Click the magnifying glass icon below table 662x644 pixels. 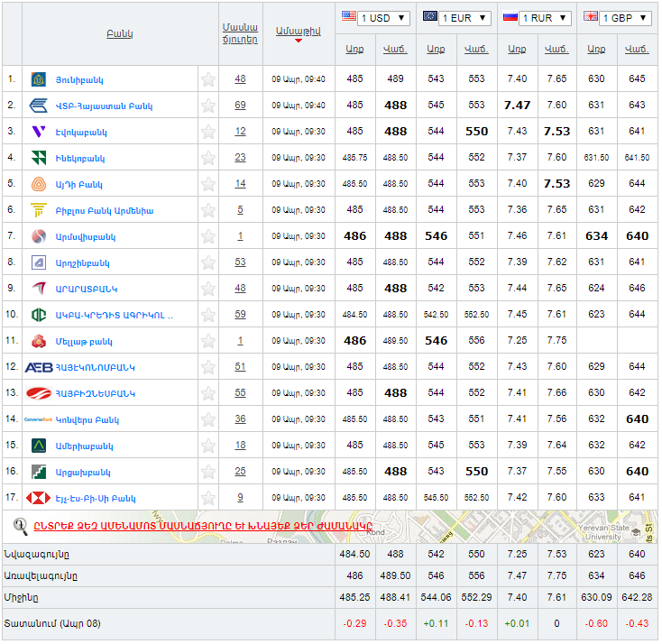click(x=20, y=526)
